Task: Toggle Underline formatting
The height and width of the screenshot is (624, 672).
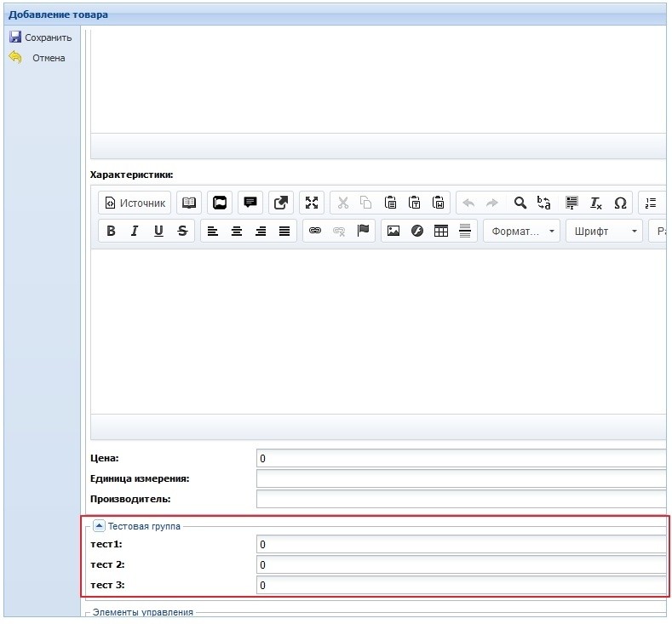Action: pos(158,231)
